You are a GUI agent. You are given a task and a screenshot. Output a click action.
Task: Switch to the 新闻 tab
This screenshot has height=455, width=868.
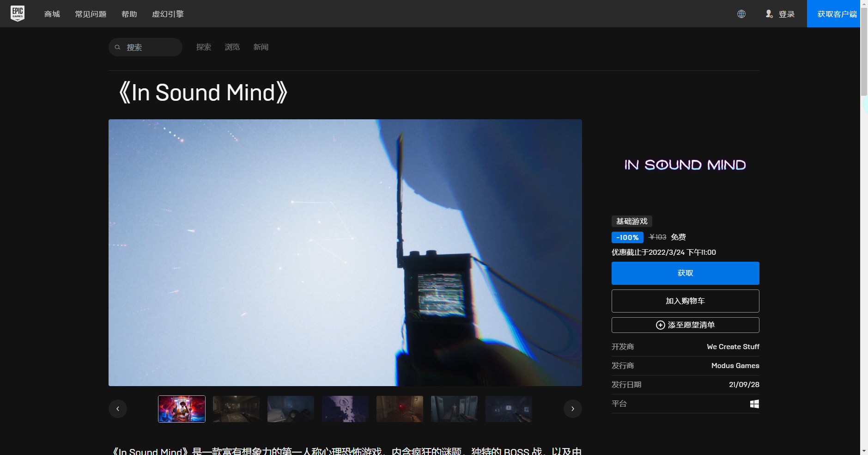click(261, 47)
